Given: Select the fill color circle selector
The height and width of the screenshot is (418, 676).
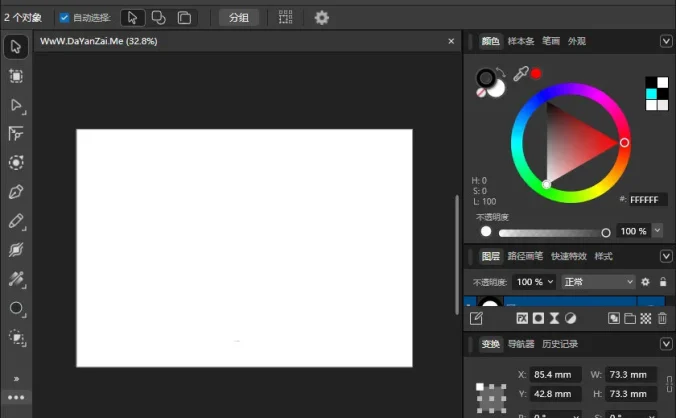Looking at the screenshot, I should coord(497,89).
